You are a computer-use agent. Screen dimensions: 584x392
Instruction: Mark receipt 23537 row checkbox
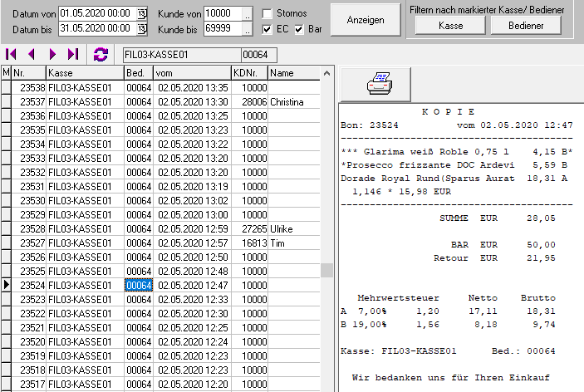(x=6, y=102)
